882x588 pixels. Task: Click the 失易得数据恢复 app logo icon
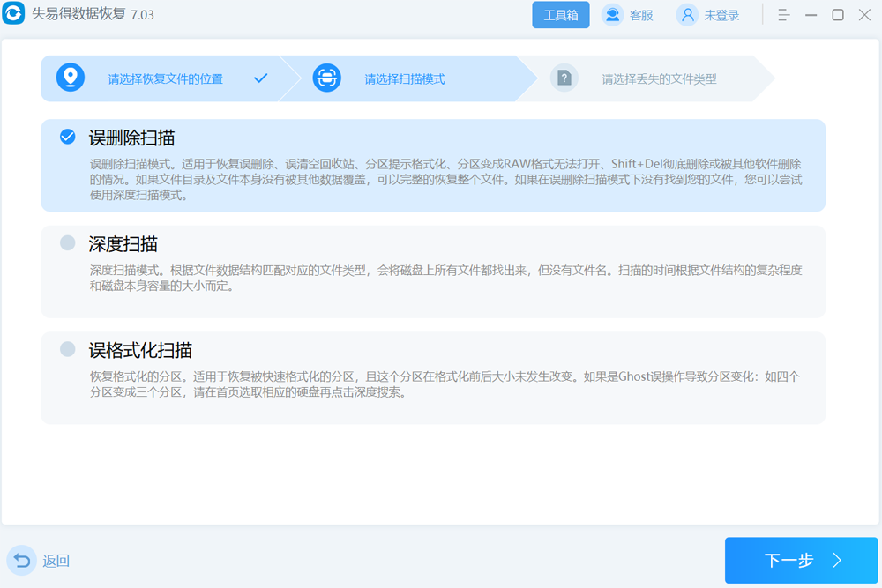pos(12,14)
